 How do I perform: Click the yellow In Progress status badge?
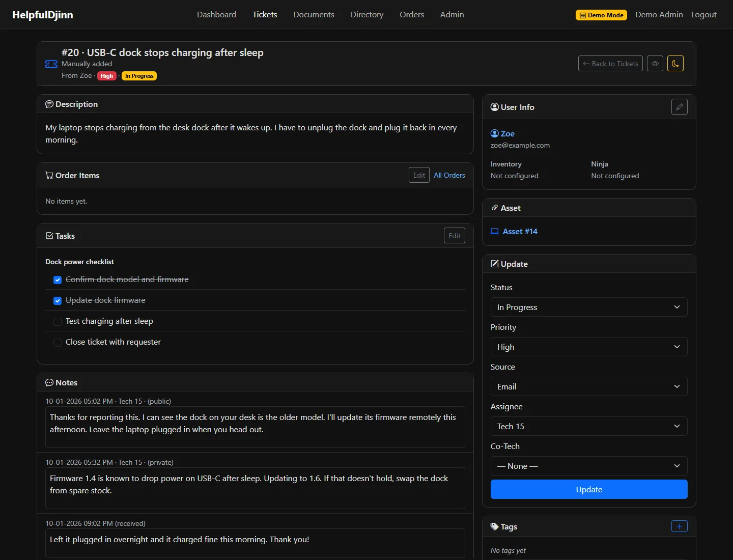pos(139,76)
